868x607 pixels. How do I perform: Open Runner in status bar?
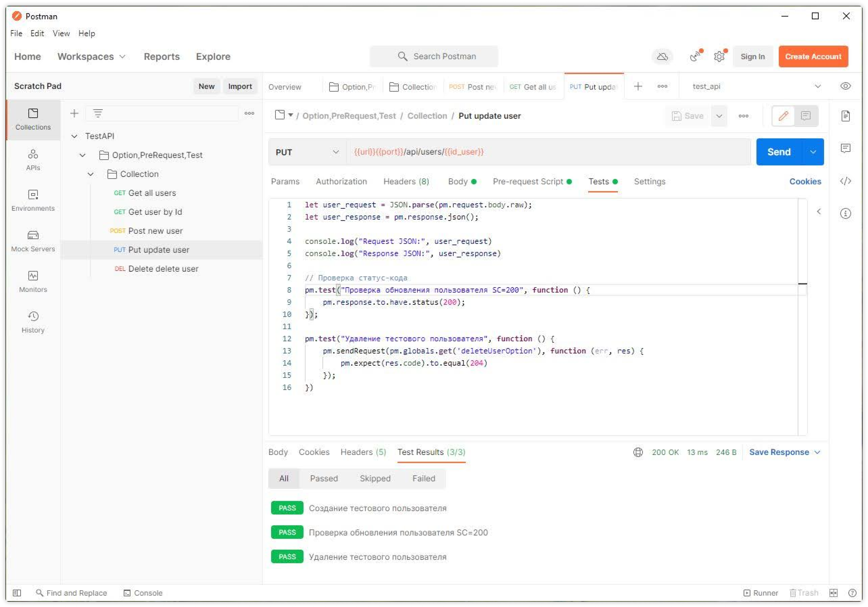pos(761,593)
